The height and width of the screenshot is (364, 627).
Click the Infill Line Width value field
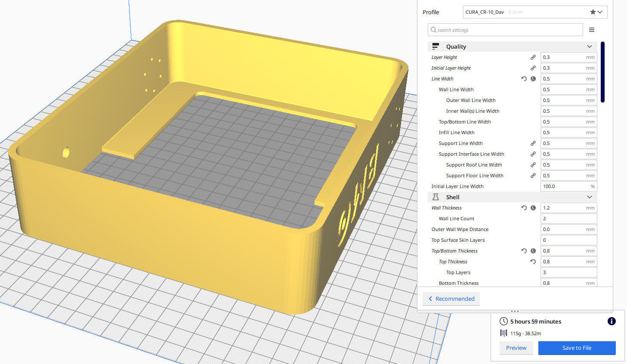[x=568, y=133]
